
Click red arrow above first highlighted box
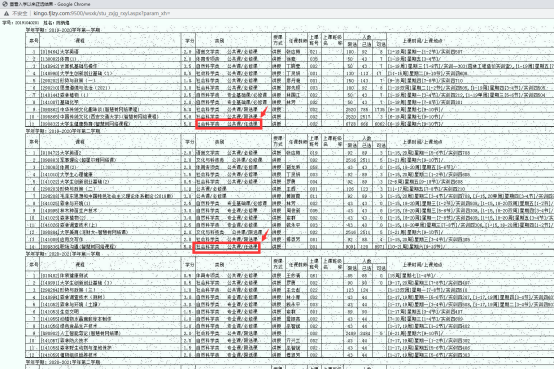pos(264,112)
